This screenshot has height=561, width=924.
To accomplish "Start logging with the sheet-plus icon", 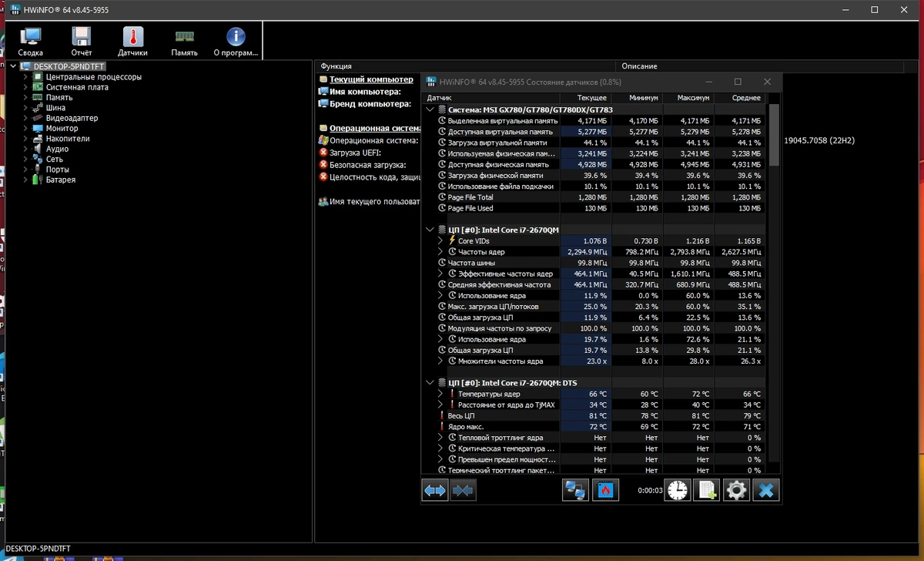I will [707, 490].
